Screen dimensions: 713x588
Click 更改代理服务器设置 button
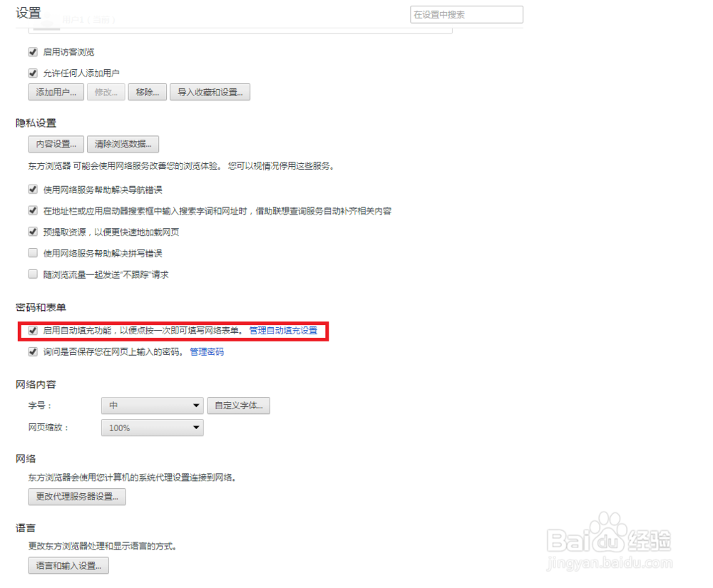(x=76, y=497)
